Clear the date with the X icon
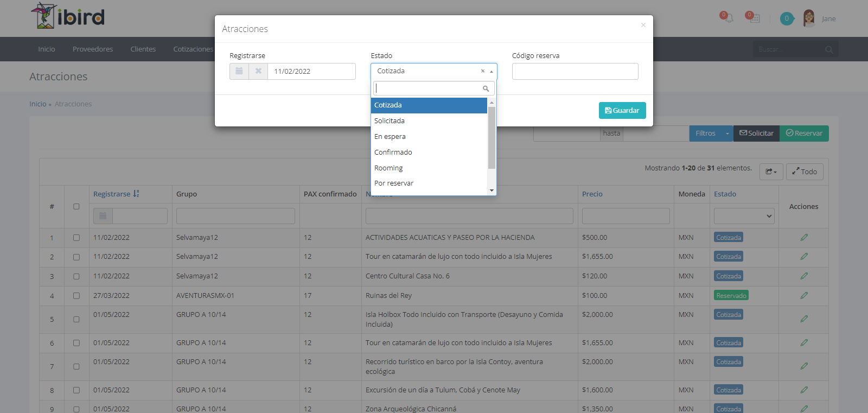This screenshot has height=413, width=868. pos(258,71)
